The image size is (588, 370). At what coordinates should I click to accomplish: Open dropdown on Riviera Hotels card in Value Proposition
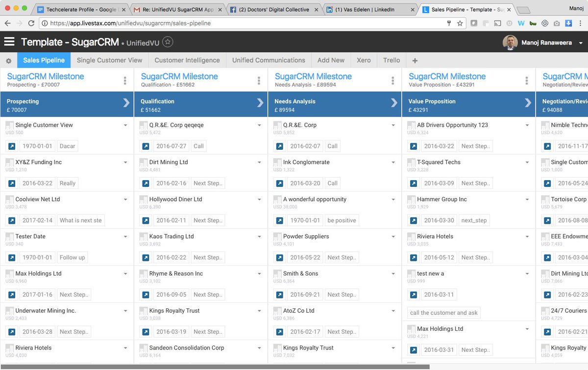pos(527,237)
